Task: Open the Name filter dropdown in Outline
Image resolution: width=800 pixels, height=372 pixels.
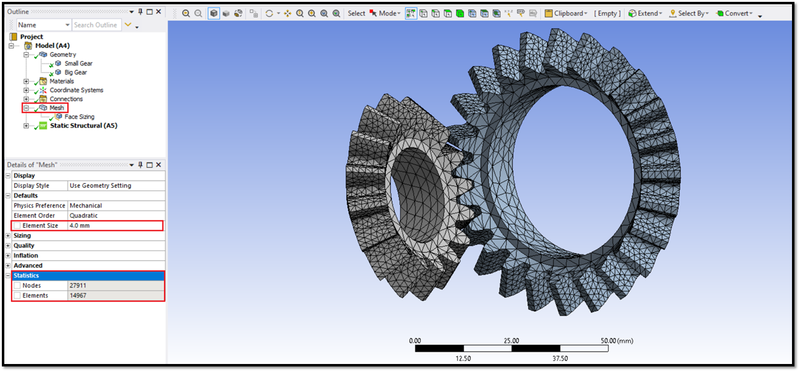Action: pyautogui.click(x=44, y=25)
